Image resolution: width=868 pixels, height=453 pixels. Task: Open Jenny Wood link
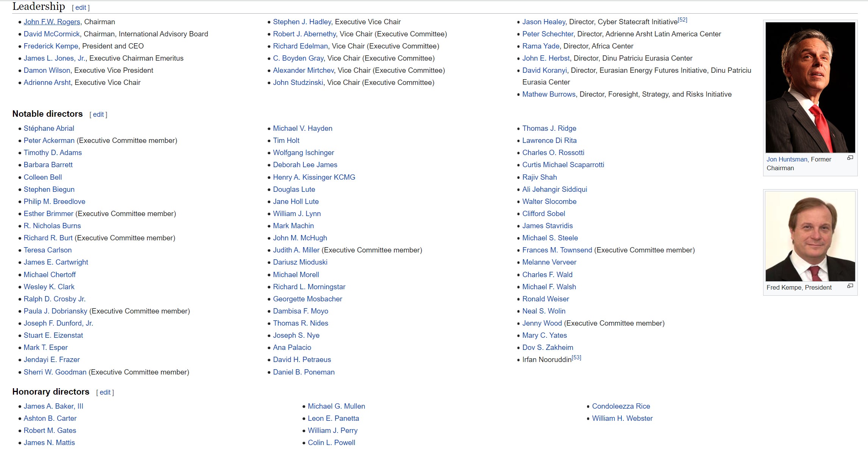click(542, 323)
